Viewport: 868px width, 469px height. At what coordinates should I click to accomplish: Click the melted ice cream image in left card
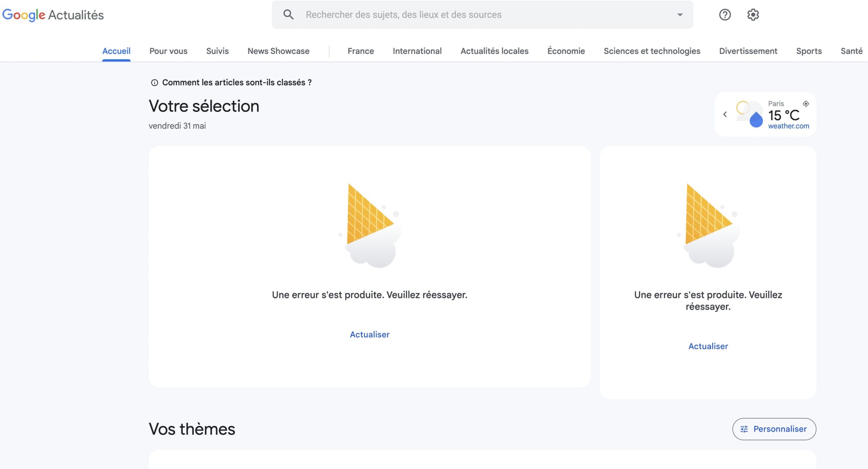tap(370, 225)
